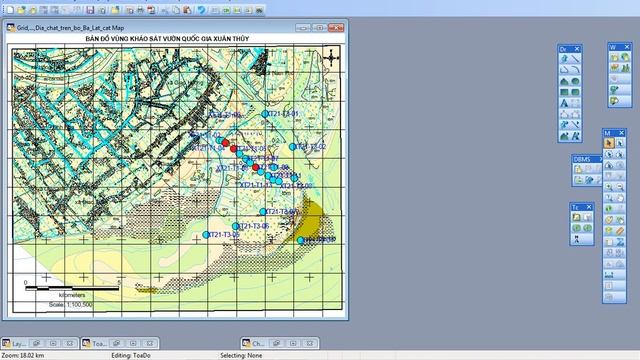Click the blue Undo arrow
Image resolution: width=640 pixels, height=360 pixels.
click(201, 10)
